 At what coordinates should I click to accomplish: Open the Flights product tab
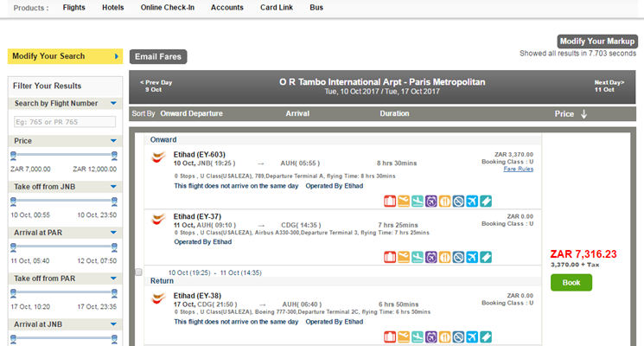tap(74, 8)
